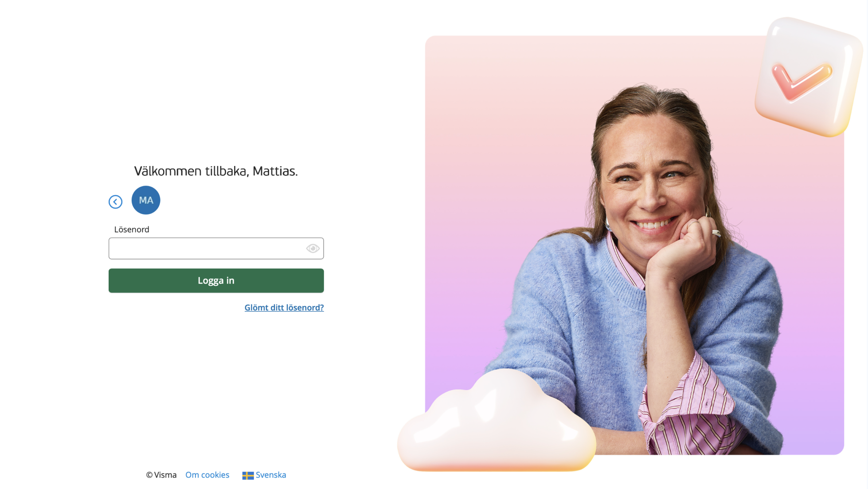Focus the Lösenord password field
The width and height of the screenshot is (868, 489).
coord(216,248)
